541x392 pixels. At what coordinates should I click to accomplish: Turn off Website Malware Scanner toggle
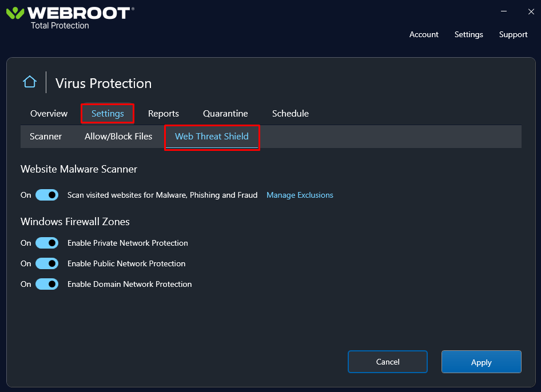(47, 195)
